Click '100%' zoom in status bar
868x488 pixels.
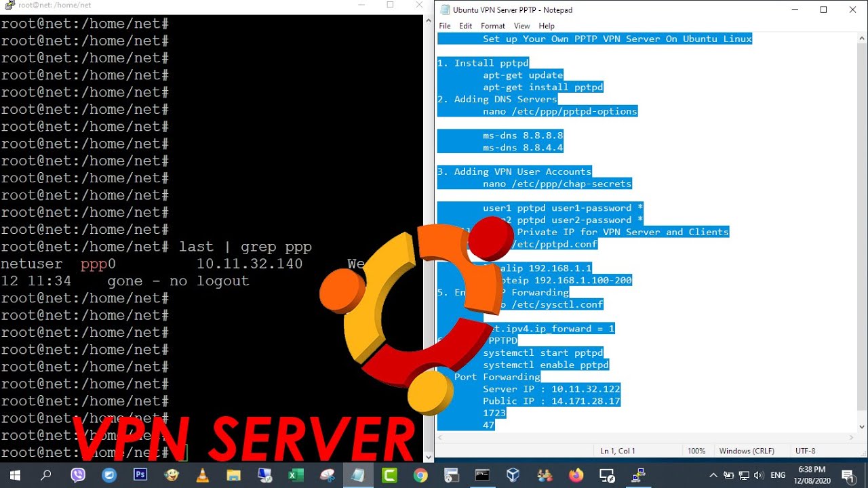point(696,451)
